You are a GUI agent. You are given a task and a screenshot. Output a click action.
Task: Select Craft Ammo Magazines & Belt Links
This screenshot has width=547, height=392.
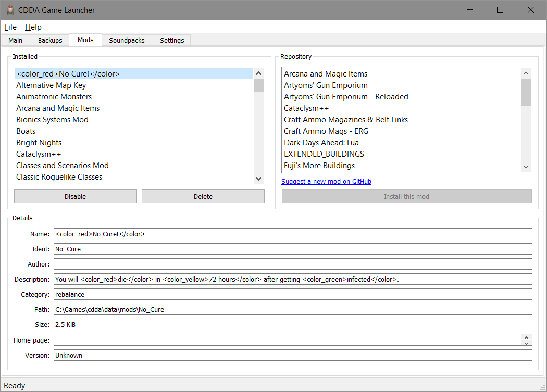[402, 120]
